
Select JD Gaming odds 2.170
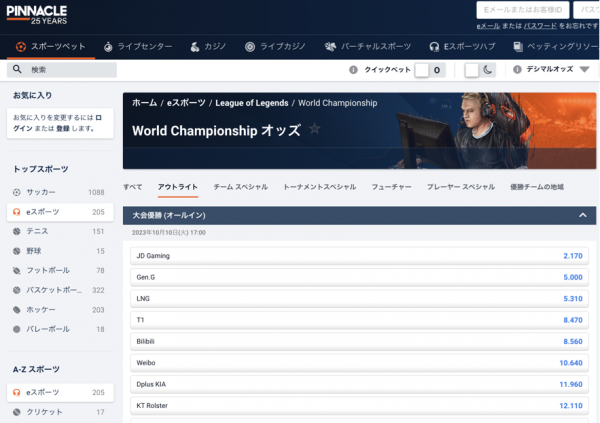pyautogui.click(x=359, y=256)
